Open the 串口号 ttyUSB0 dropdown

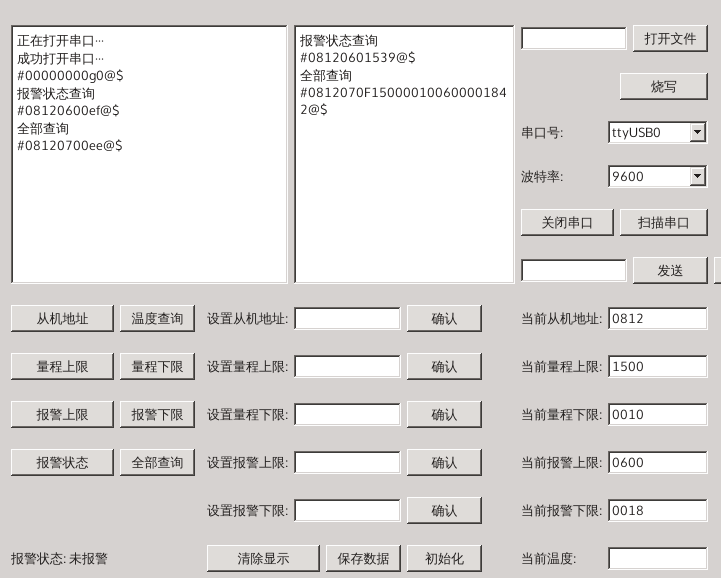click(698, 132)
